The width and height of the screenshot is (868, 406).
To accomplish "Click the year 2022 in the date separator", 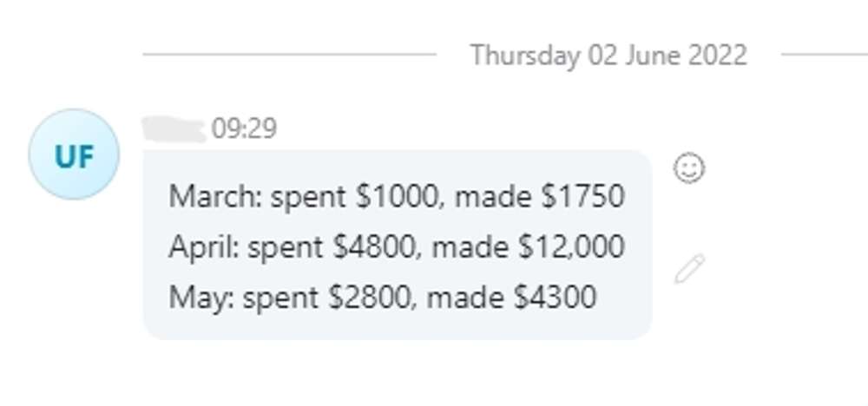I will tap(717, 56).
